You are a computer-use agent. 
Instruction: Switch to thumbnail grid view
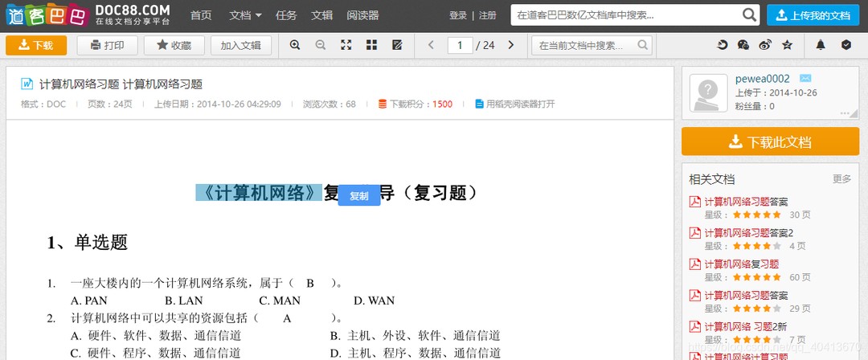coord(371,45)
